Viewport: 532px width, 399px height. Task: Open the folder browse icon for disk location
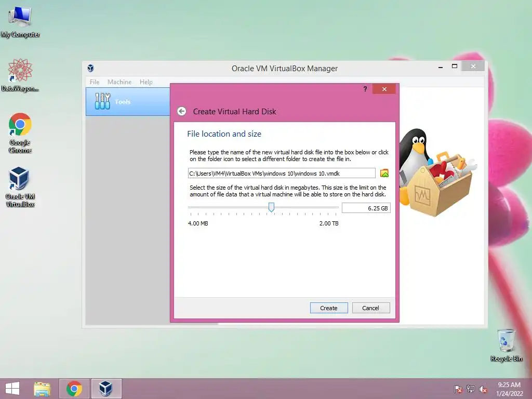(384, 174)
